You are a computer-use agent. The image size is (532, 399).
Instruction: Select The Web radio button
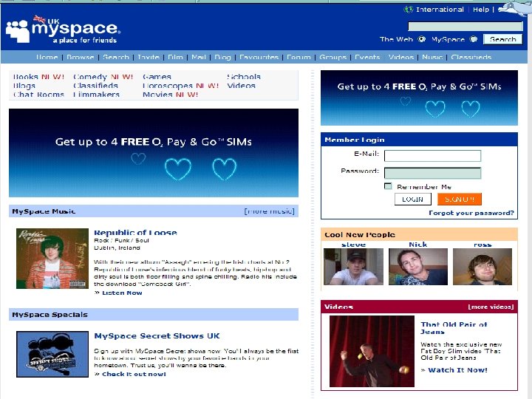(421, 39)
